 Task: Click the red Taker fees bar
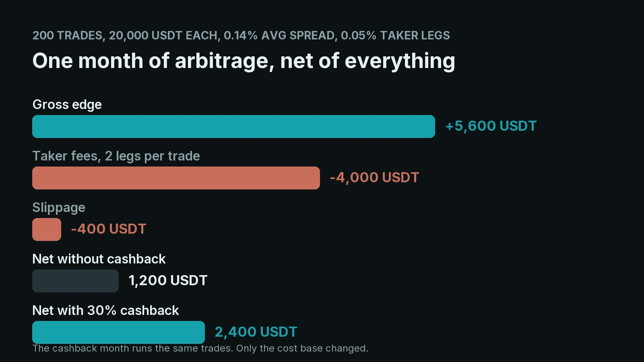[x=176, y=178]
